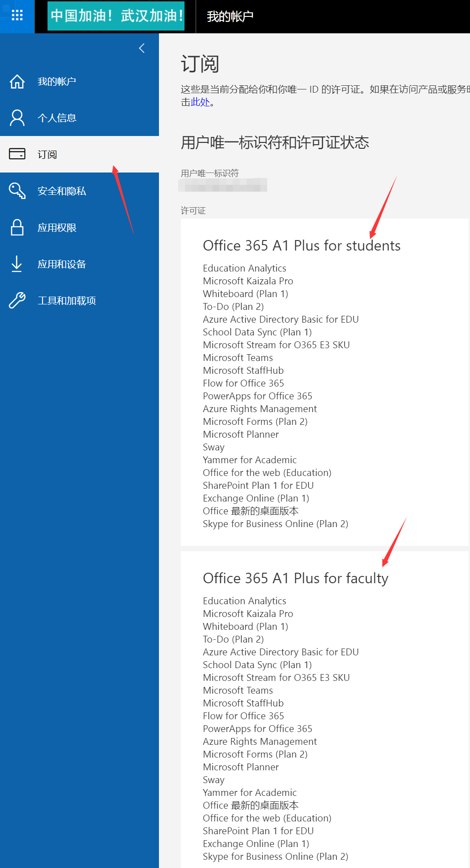Open 安全和隐私 in the sidebar menu

79,191
